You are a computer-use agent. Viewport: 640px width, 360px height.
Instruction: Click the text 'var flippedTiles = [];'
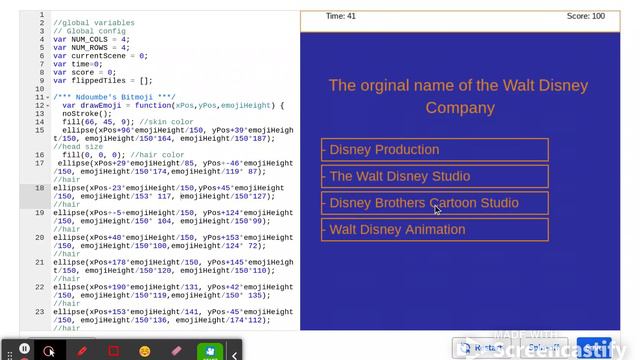click(x=102, y=80)
